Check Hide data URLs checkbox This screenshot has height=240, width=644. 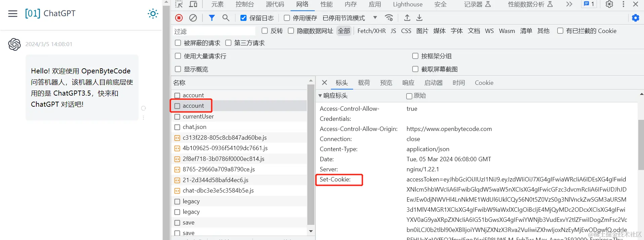pos(291,31)
